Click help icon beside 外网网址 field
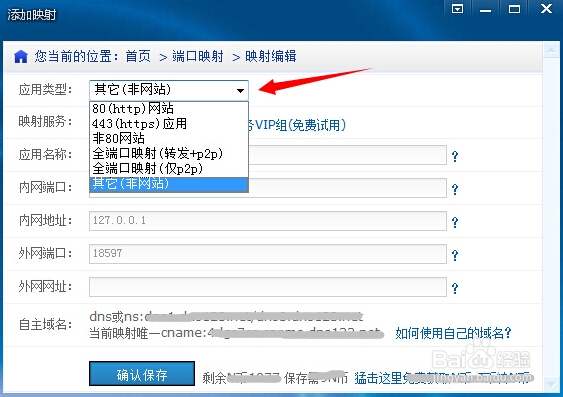 (x=455, y=288)
